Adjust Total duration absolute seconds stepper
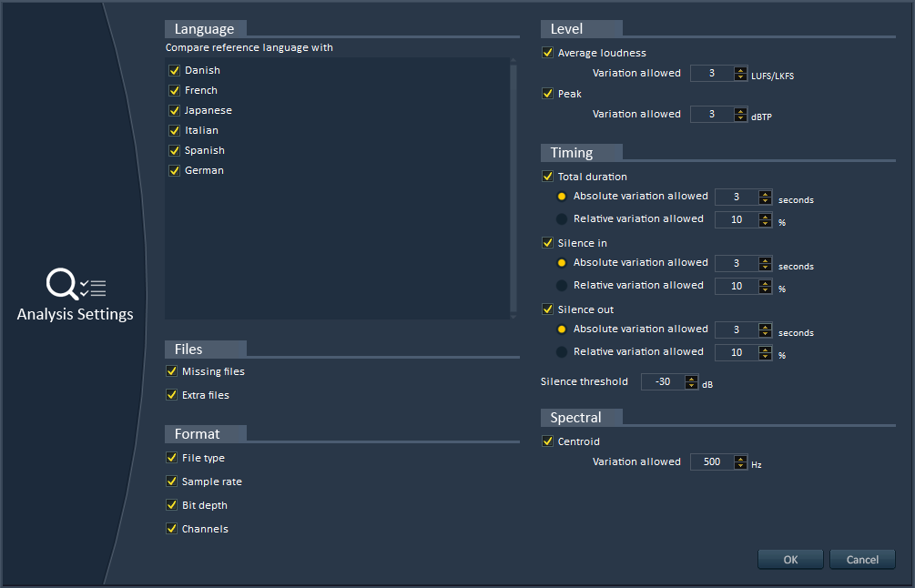Image resolution: width=915 pixels, height=588 pixels. click(x=765, y=198)
